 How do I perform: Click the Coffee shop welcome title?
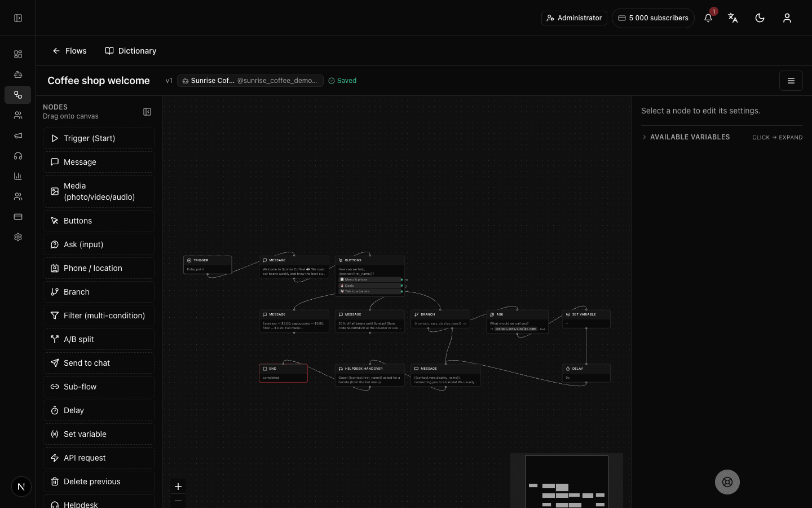tap(99, 81)
